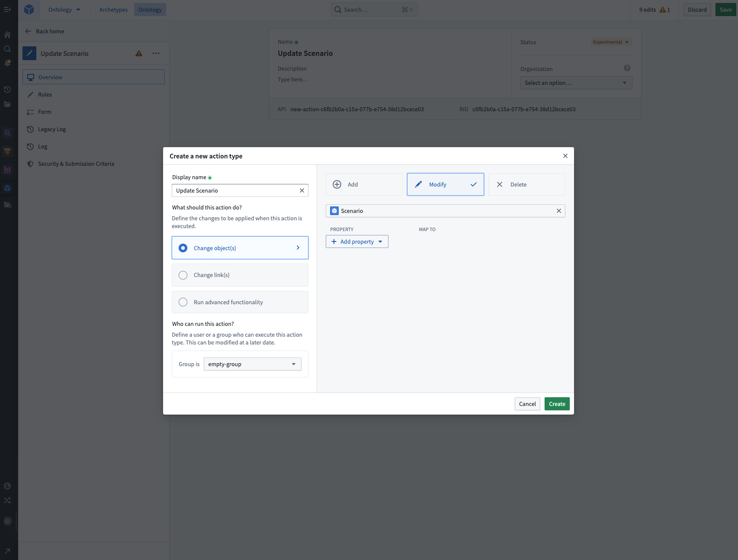Open the three-dot menu beside Update Scenario
This screenshot has height=560, width=738.
point(156,53)
